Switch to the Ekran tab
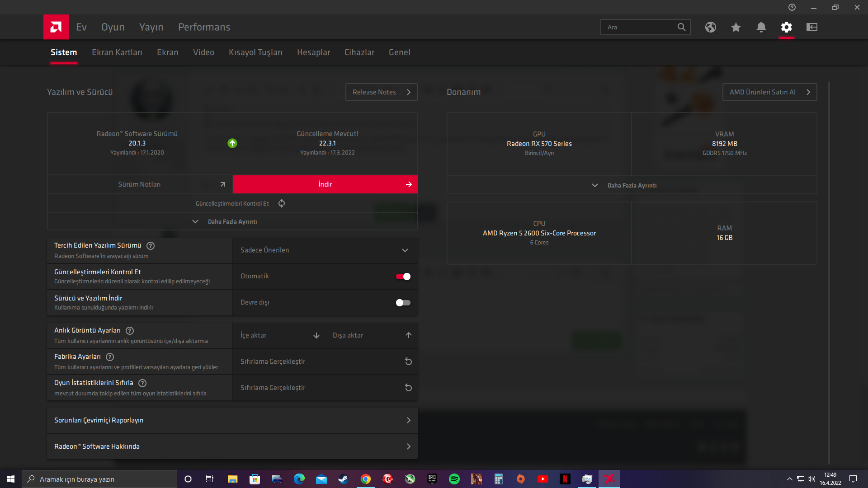This screenshot has height=488, width=868. click(168, 52)
